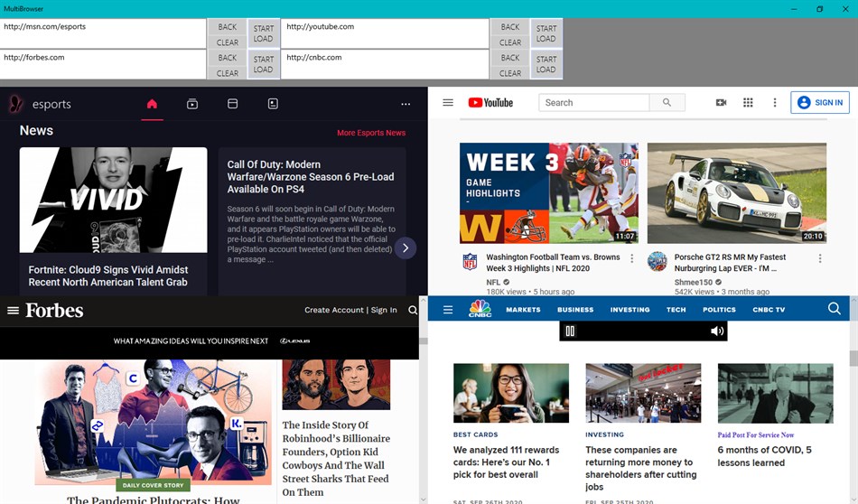858x504 pixels.
Task: Open options for Porsche GT2 RS video
Action: click(820, 258)
